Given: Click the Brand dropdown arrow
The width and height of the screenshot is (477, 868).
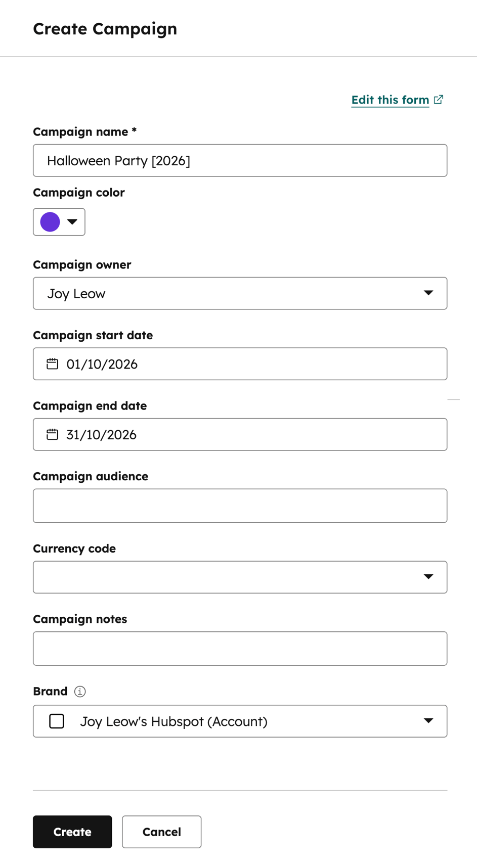Looking at the screenshot, I should (428, 721).
